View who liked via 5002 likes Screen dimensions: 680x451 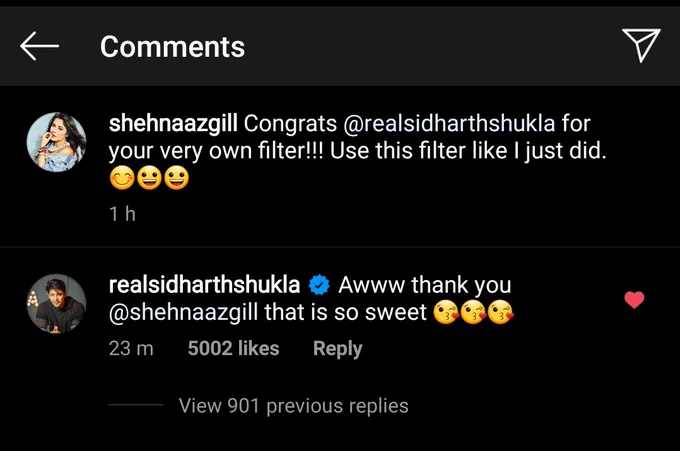click(233, 349)
